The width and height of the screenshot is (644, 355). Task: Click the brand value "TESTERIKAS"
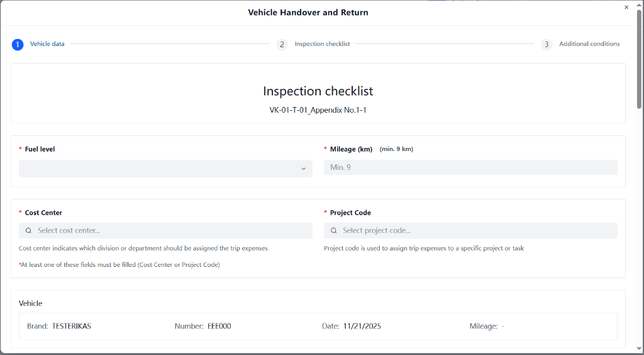coord(72,326)
